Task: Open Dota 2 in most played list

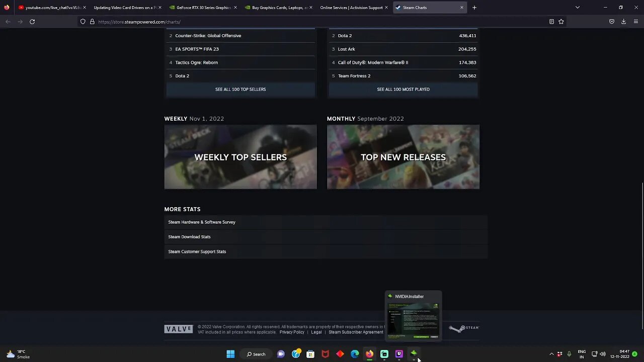Action: 403,36
